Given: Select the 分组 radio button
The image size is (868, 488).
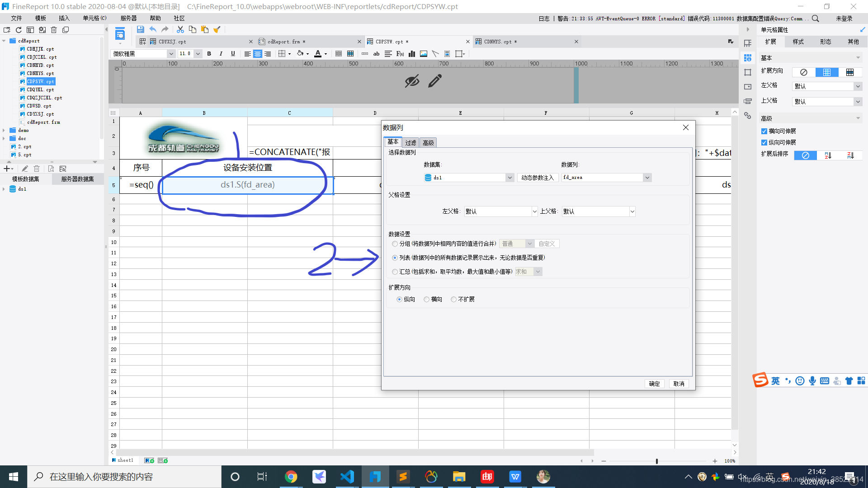Looking at the screenshot, I should tap(395, 244).
